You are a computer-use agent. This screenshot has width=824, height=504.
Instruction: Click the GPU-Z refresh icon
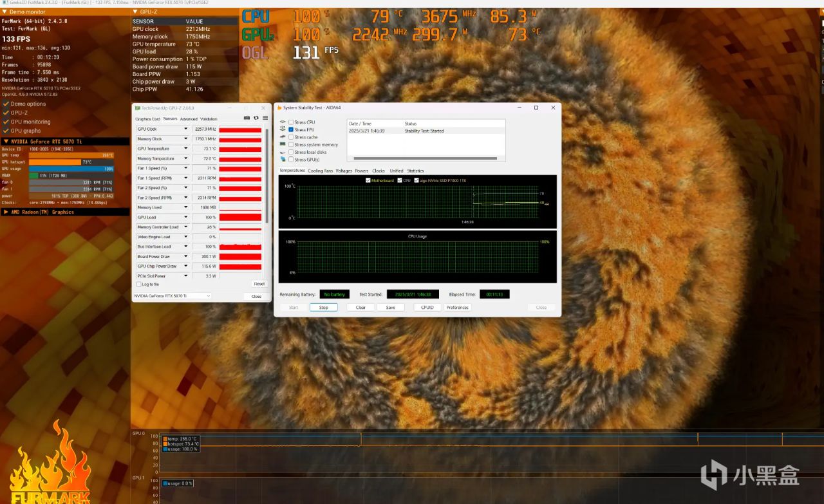tap(256, 118)
